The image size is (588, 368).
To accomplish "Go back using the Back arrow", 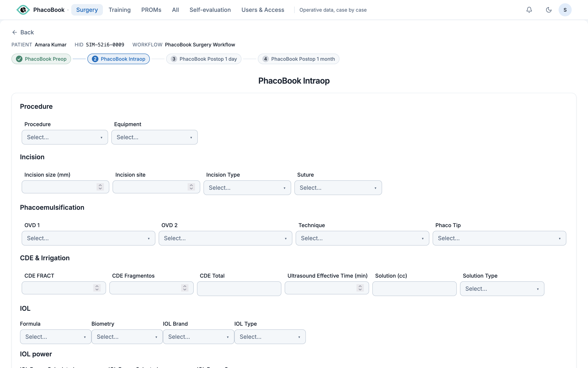I will click(23, 32).
